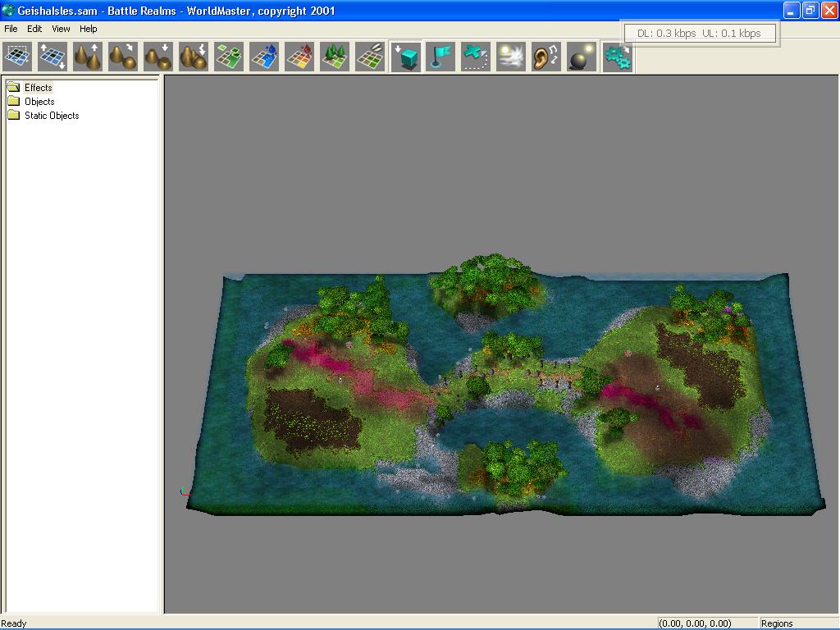Choose the roughen terrain tool with zigzag arrow
Viewport: 840px width, 630px height.
tap(194, 57)
